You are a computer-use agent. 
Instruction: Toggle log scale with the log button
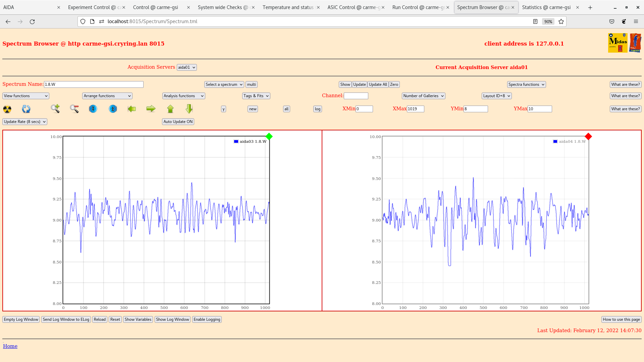[317, 109]
